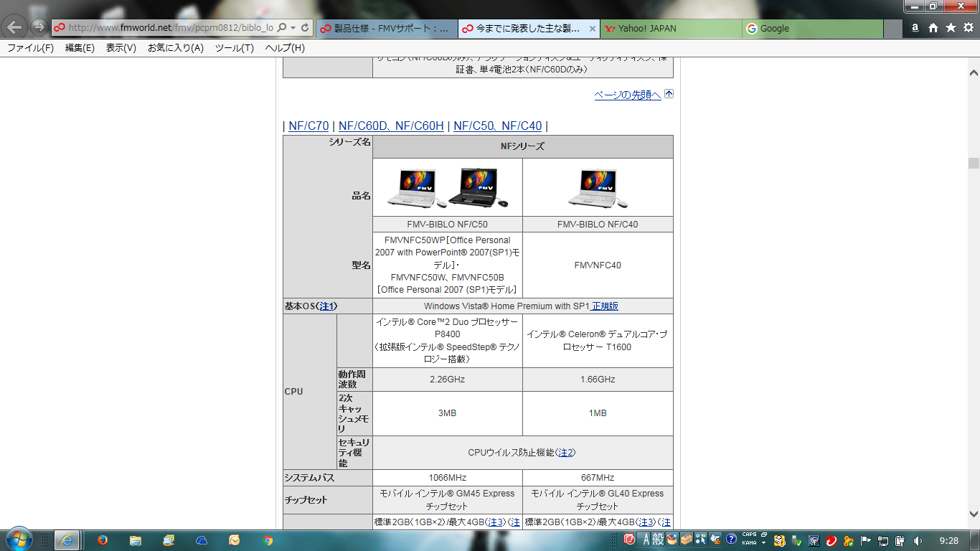Click the taskbar clock showing 9:28
The width and height of the screenshot is (980, 551).
[x=948, y=540]
